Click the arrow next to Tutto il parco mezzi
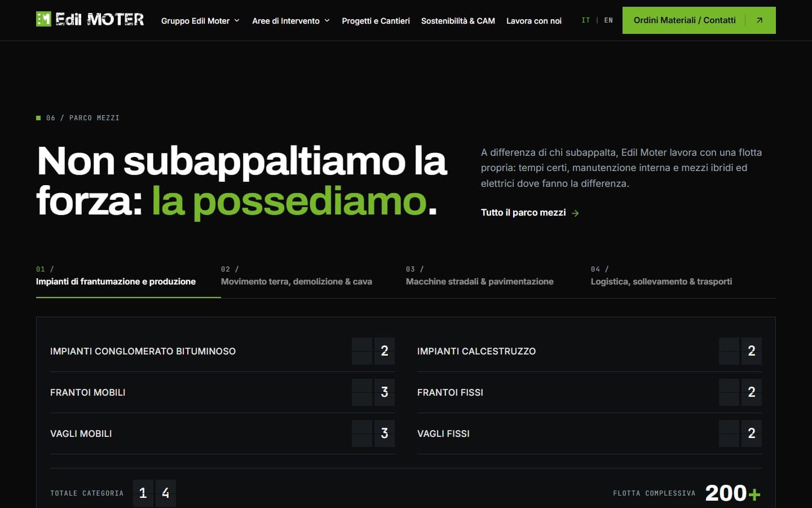 tap(575, 213)
